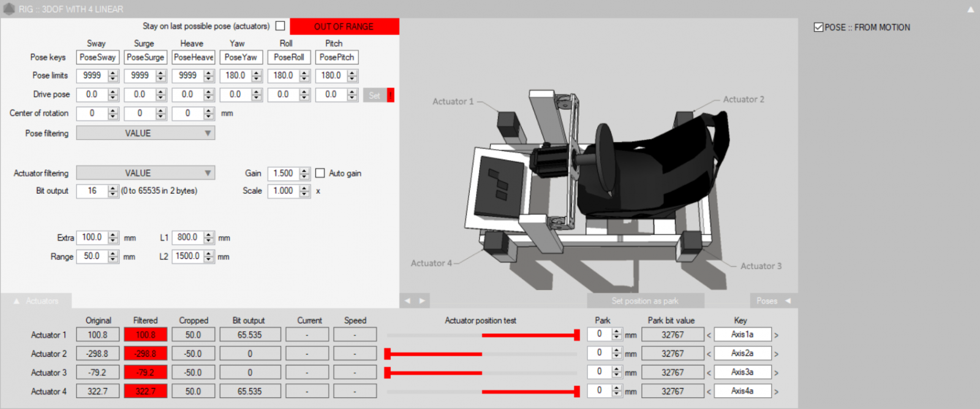Adjust Actuator 1 position test slider
Image resolution: width=980 pixels, height=409 pixels.
[483, 335]
